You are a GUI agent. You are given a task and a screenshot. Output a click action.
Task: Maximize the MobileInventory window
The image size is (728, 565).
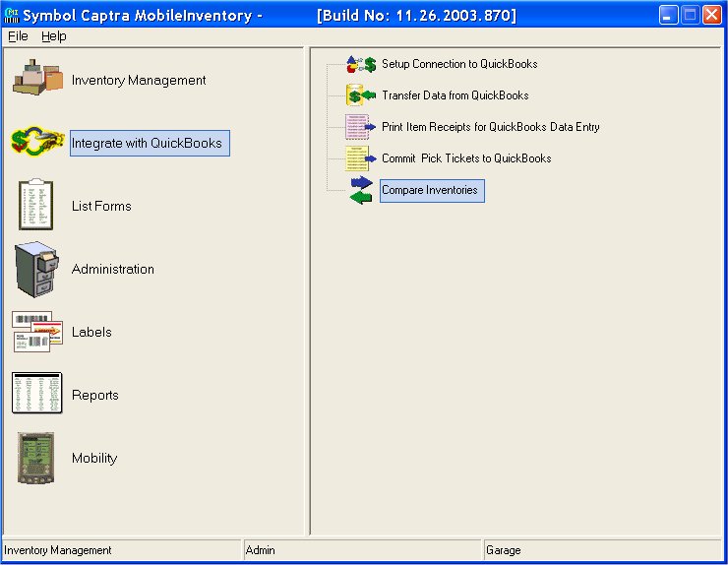click(x=690, y=15)
